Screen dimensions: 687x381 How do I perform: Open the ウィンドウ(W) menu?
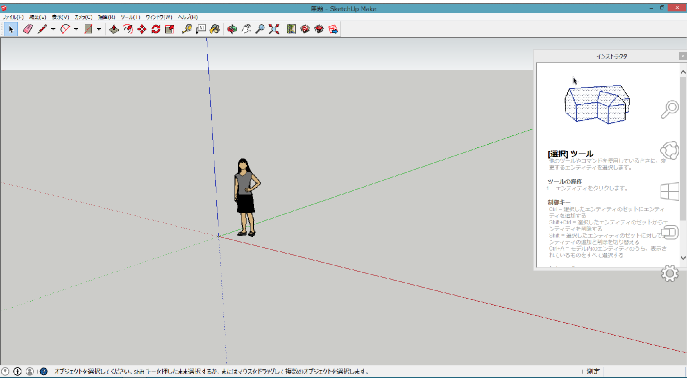coord(159,17)
